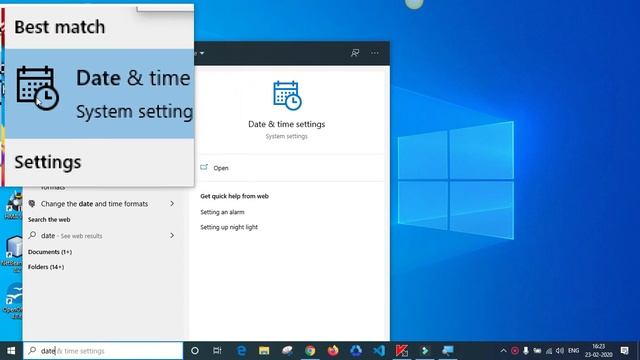Click into the taskbar search box with date

click(103, 351)
